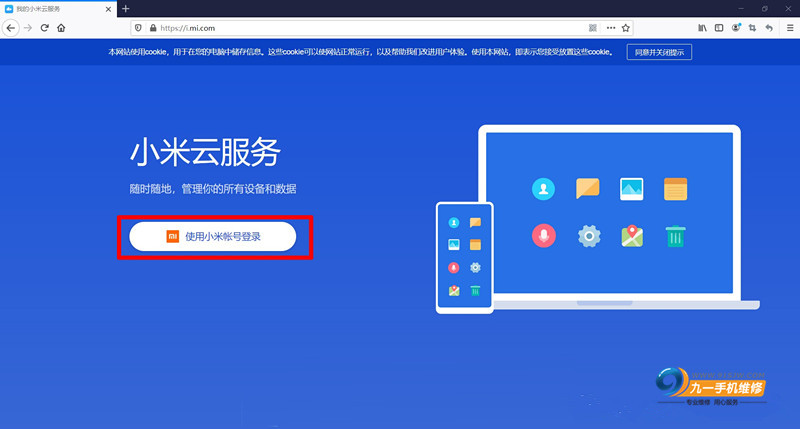Open a new tab with plus button

[126, 9]
